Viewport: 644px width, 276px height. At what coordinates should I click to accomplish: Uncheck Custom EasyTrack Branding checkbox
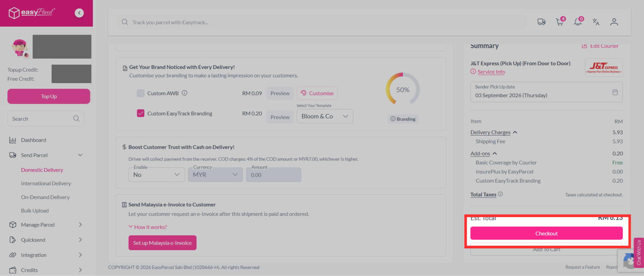pos(141,113)
